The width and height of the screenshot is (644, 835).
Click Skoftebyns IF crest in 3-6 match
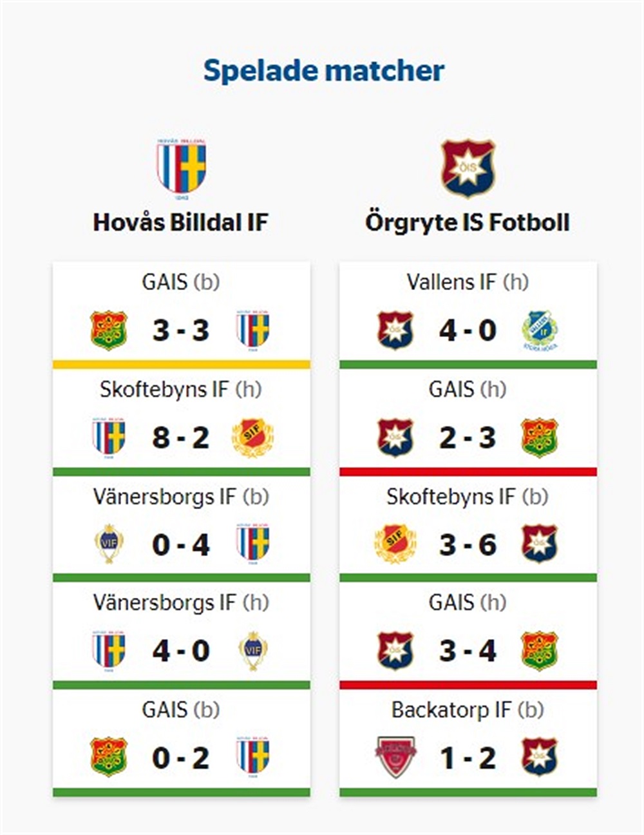pyautogui.click(x=395, y=544)
